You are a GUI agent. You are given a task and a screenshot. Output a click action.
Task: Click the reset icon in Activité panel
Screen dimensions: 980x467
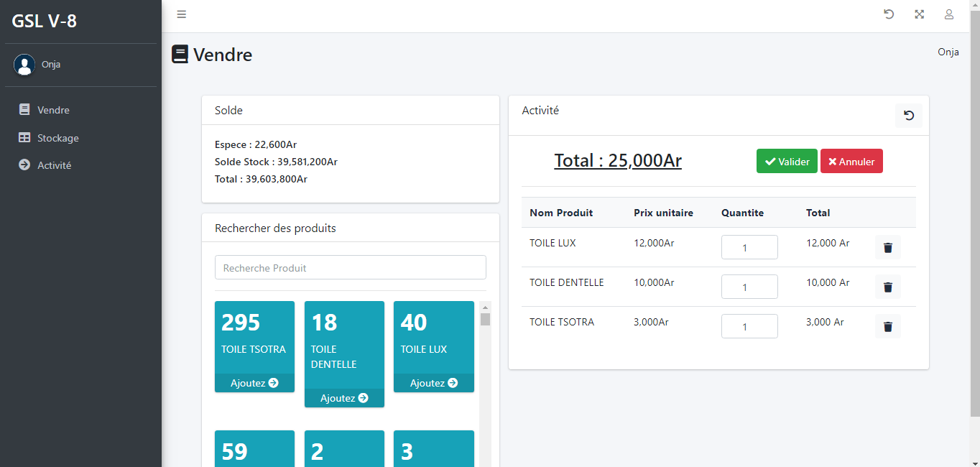click(909, 116)
